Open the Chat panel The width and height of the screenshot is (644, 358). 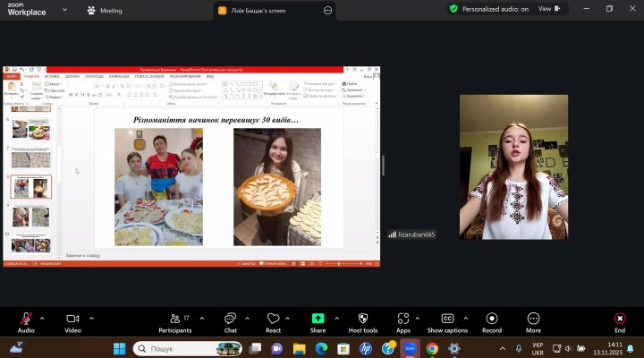pyautogui.click(x=230, y=320)
